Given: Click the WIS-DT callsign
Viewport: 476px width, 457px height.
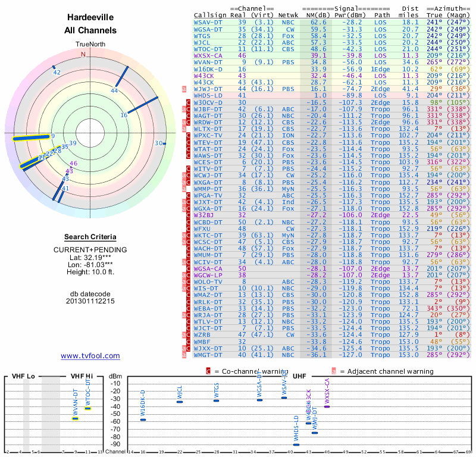Looking at the screenshot, I should pyautogui.click(x=206, y=289).
